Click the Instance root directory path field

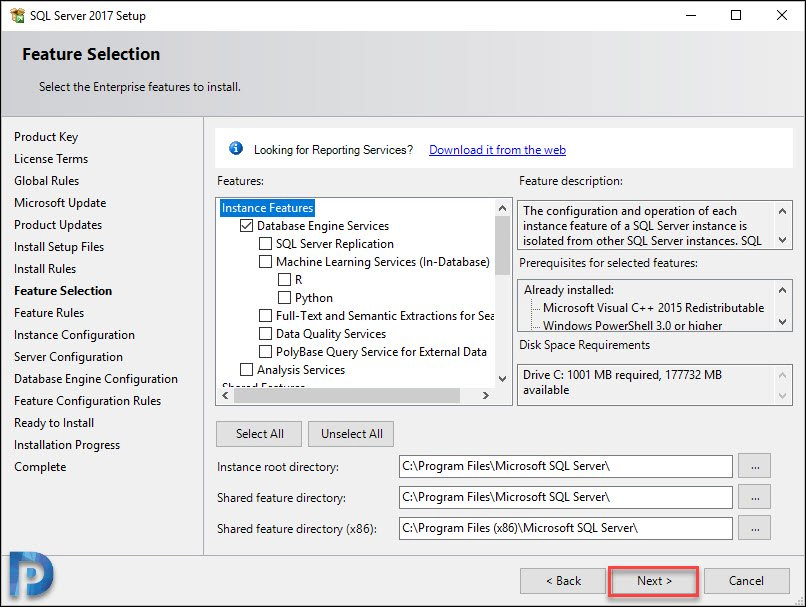[565, 467]
